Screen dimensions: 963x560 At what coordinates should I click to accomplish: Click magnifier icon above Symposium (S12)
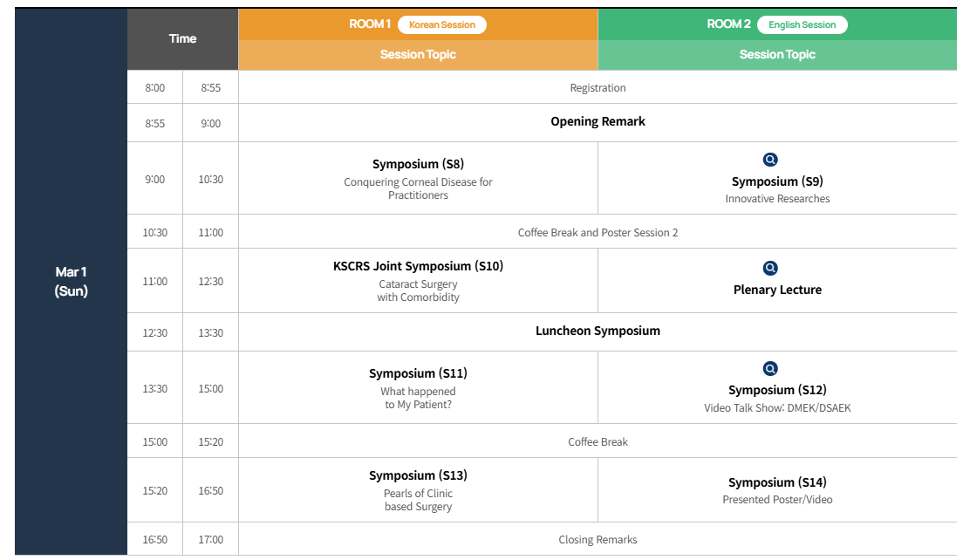point(770,369)
